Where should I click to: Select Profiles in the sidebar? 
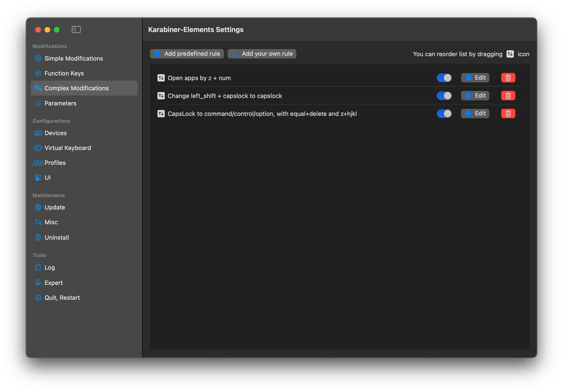pos(55,163)
